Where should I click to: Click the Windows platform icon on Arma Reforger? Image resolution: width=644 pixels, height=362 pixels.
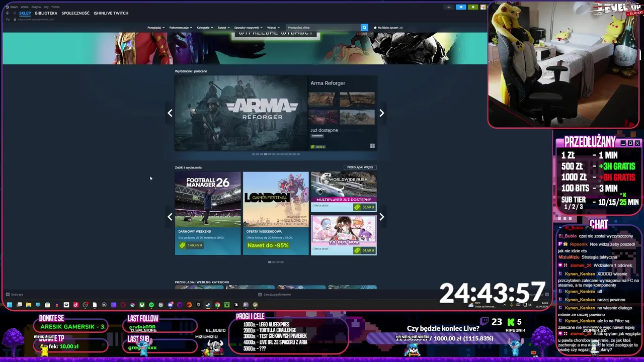[372, 146]
